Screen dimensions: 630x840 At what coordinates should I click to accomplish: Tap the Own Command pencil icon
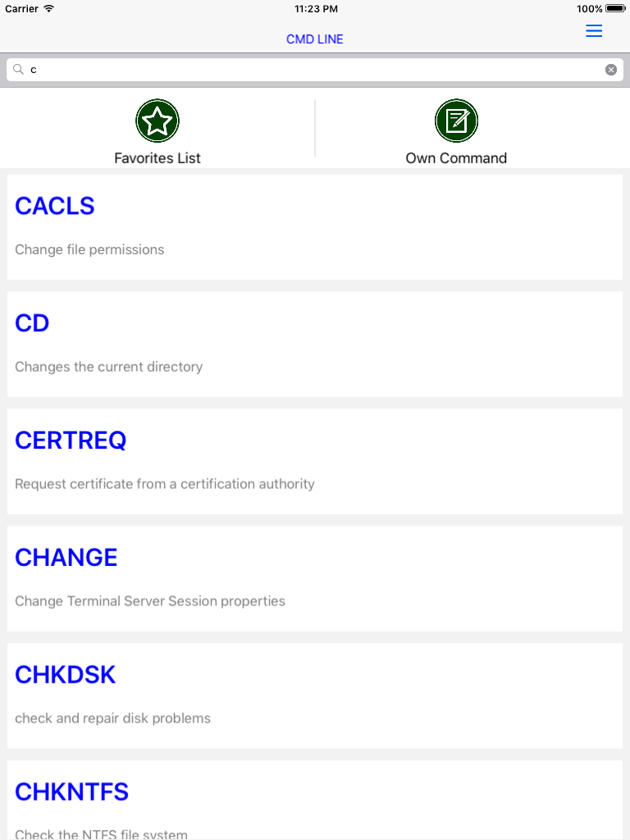coord(456,121)
